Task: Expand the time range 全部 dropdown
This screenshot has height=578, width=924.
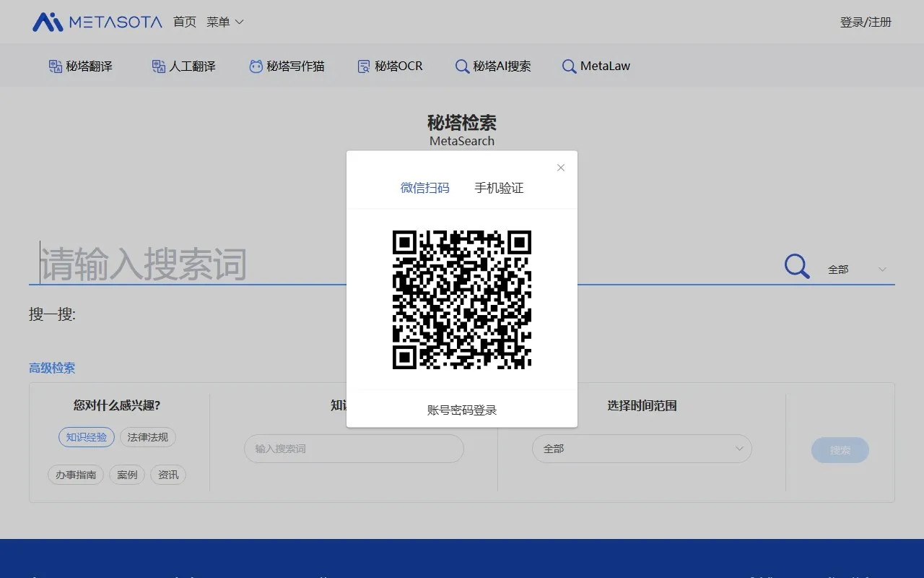Action: [x=641, y=449]
